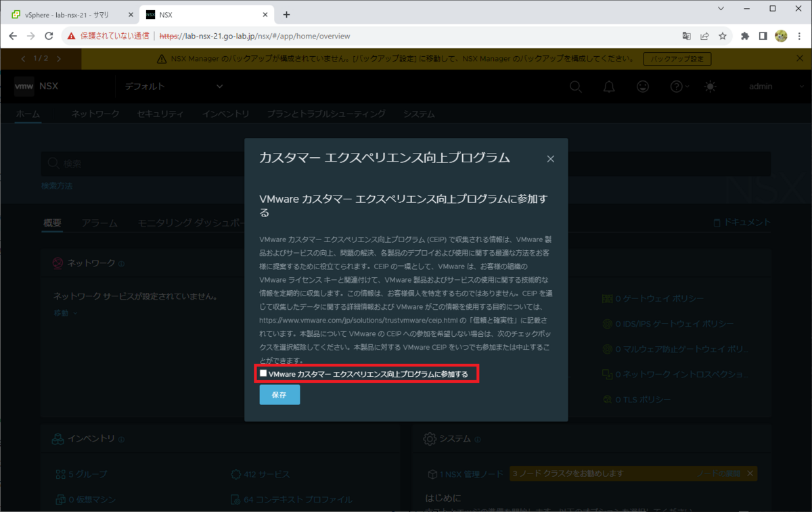
Task: Toggle the light/dark theme sun icon
Action: [710, 87]
